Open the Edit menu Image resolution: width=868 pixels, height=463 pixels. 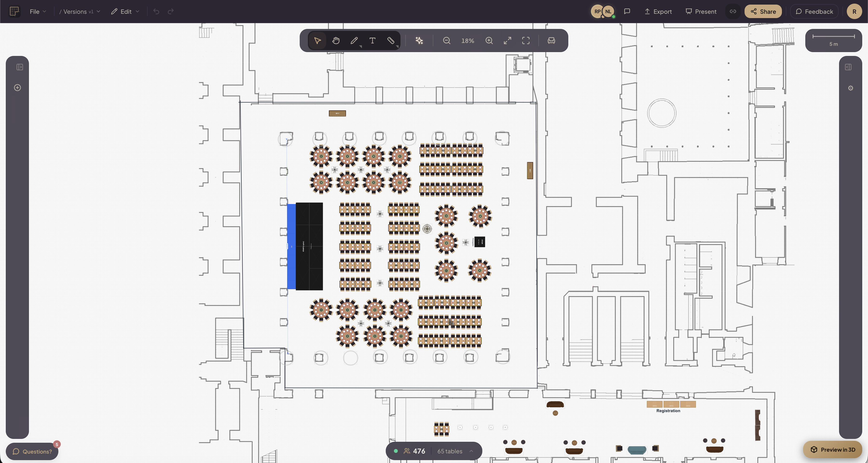coord(125,11)
